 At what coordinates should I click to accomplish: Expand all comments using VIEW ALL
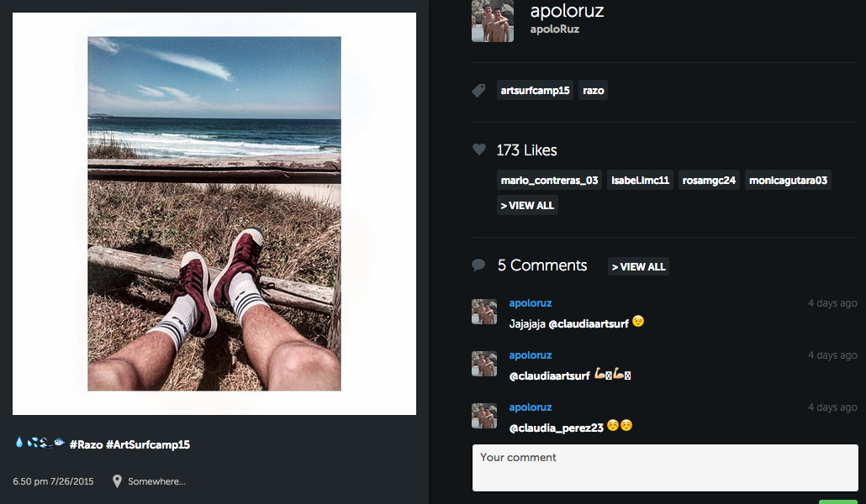coord(637,266)
